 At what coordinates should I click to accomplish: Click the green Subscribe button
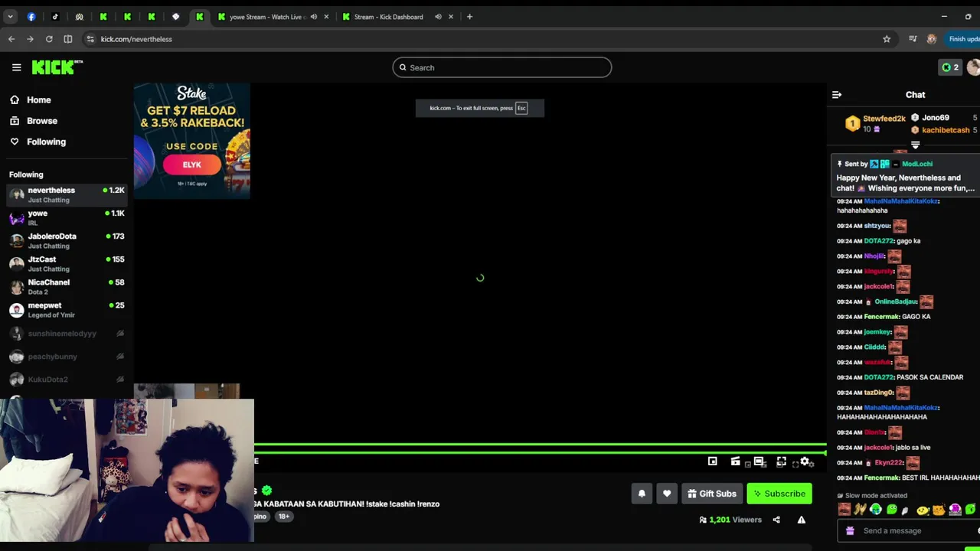(779, 494)
